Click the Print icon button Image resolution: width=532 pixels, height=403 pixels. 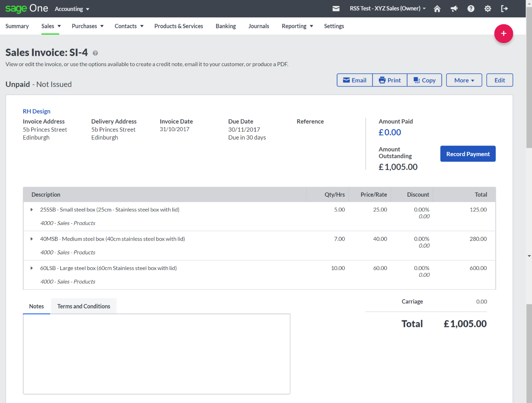pos(389,80)
